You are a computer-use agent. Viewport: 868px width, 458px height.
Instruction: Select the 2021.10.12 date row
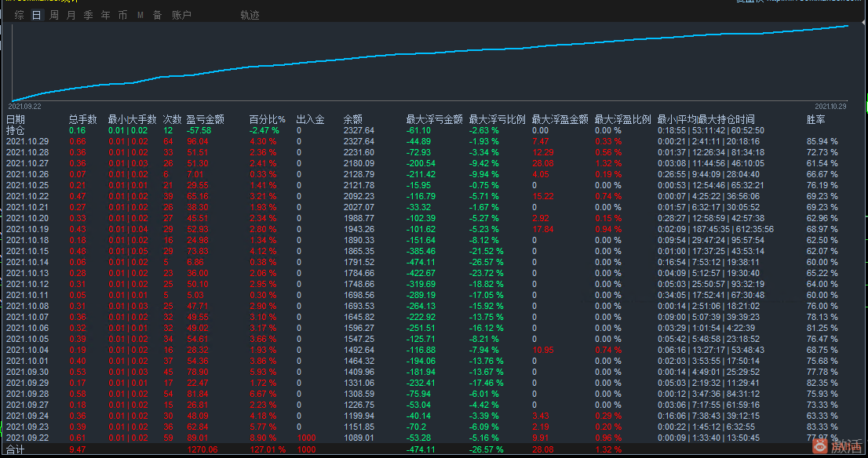point(27,285)
